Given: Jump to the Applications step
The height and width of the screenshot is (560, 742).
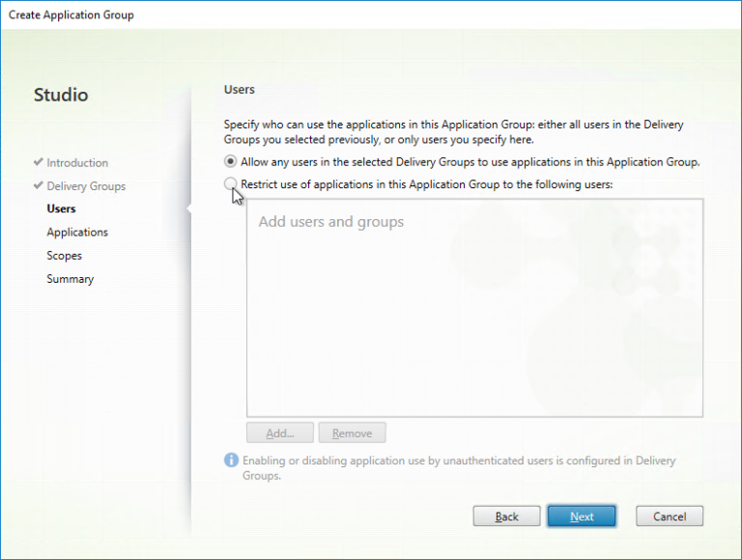Looking at the screenshot, I should tap(77, 232).
